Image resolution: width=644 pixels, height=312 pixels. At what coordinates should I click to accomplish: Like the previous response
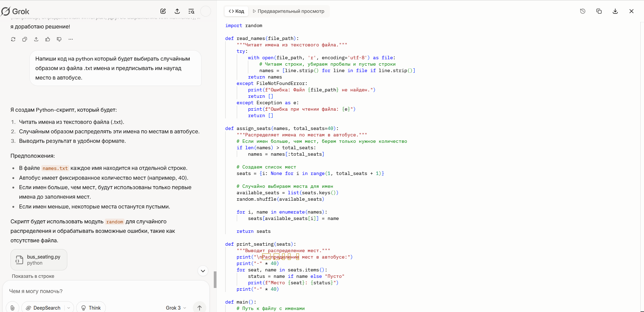(48, 39)
